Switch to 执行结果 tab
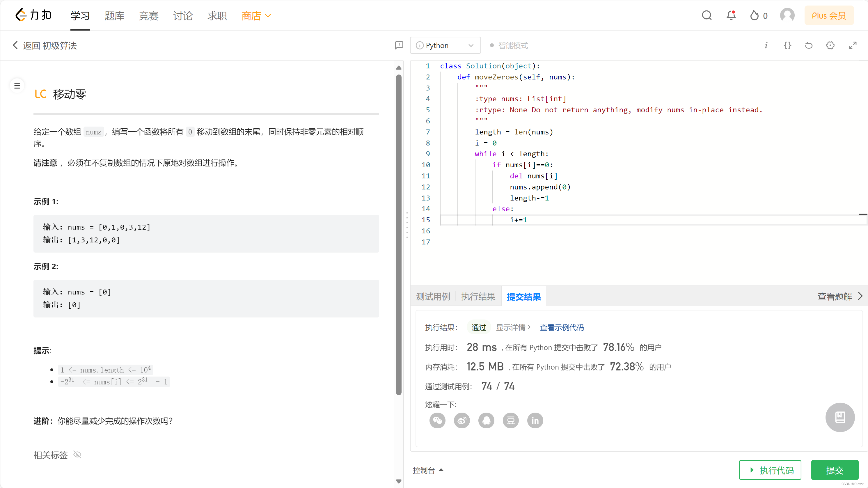Image resolution: width=868 pixels, height=488 pixels. click(x=478, y=296)
